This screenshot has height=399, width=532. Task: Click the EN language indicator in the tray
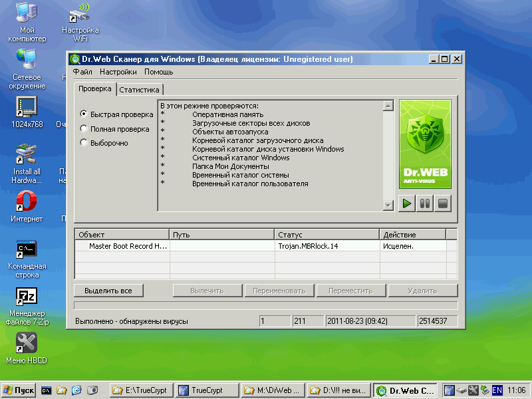[x=497, y=390]
